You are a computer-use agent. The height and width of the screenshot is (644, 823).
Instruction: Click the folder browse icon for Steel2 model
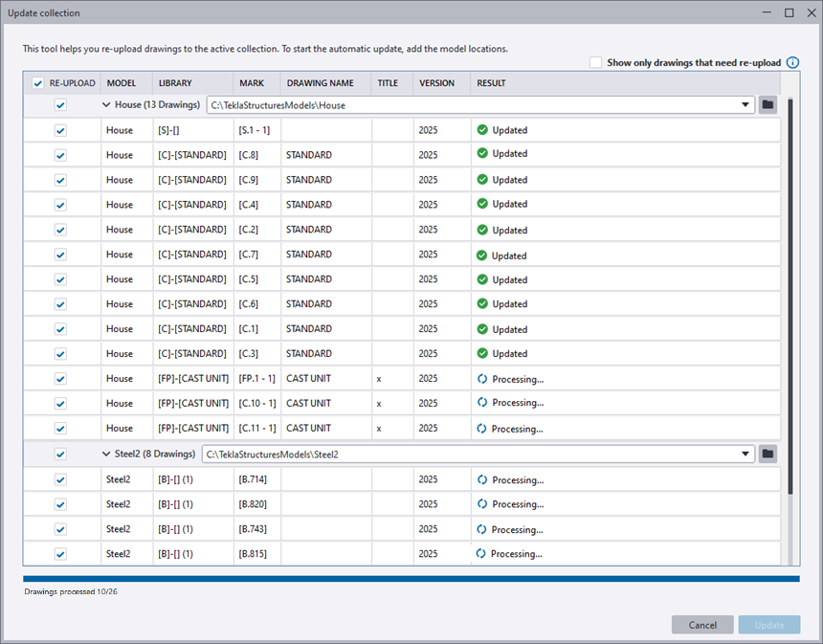coord(767,454)
